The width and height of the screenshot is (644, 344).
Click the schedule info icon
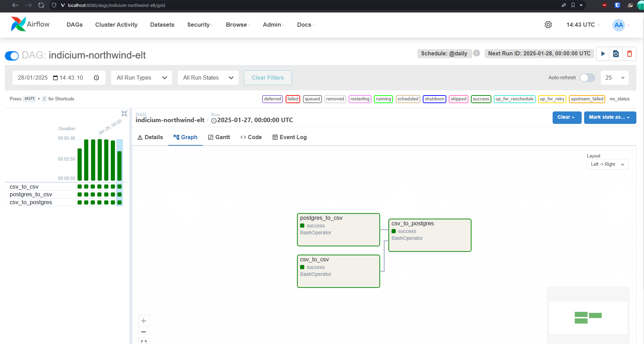coord(477,53)
